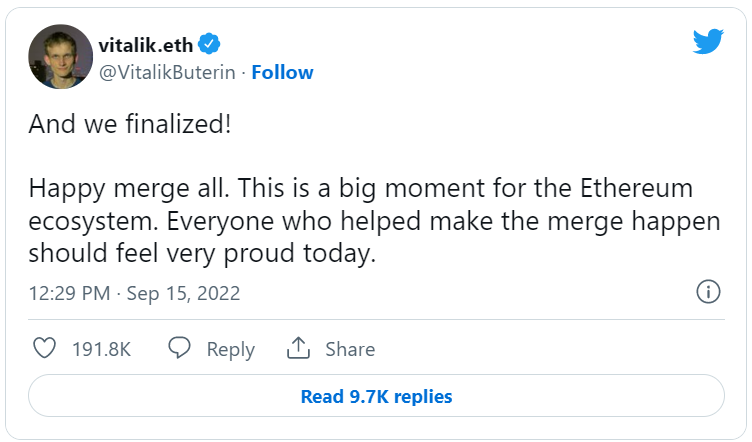This screenshot has height=442, width=752.
Task: Click "should feel very proud today" line
Action: 201,254
